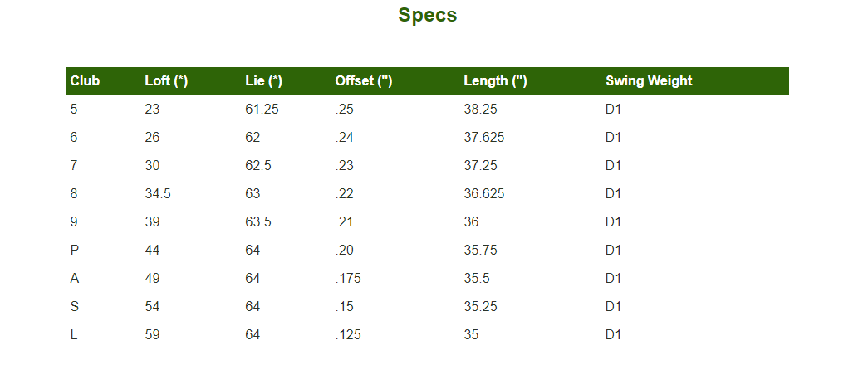This screenshot has height=365, width=868.
Task: Click the Length (") column header
Action: coord(495,81)
